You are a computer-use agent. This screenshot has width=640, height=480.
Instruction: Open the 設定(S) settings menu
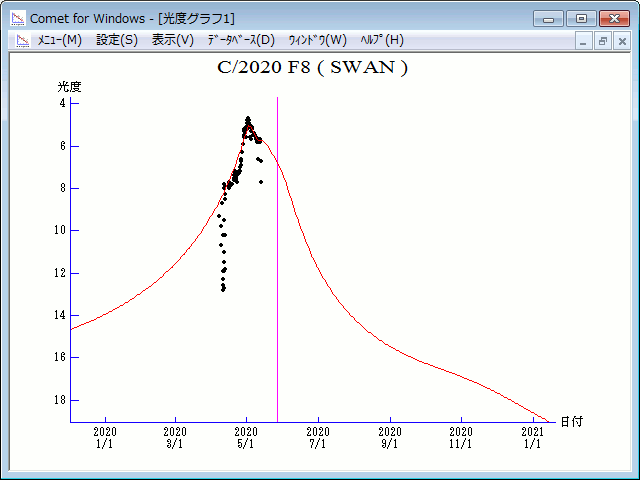click(x=117, y=40)
